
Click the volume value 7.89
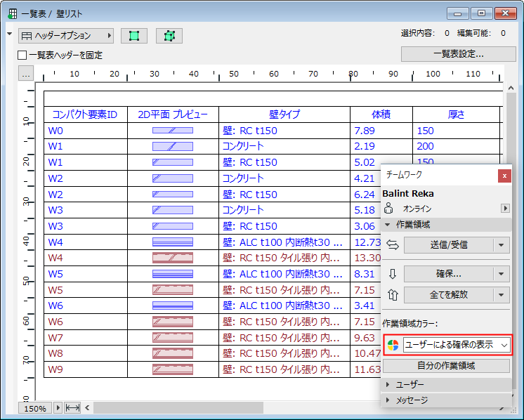tap(365, 131)
